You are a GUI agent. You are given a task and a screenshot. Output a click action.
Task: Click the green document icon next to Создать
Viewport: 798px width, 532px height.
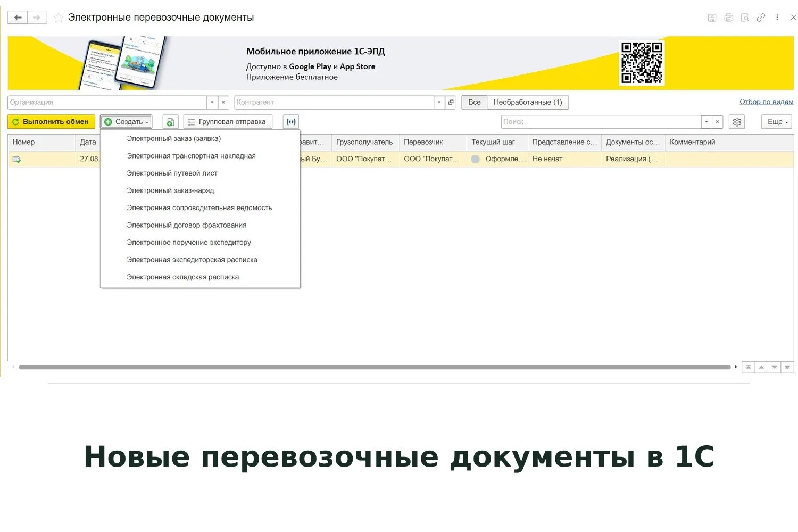[x=170, y=122]
